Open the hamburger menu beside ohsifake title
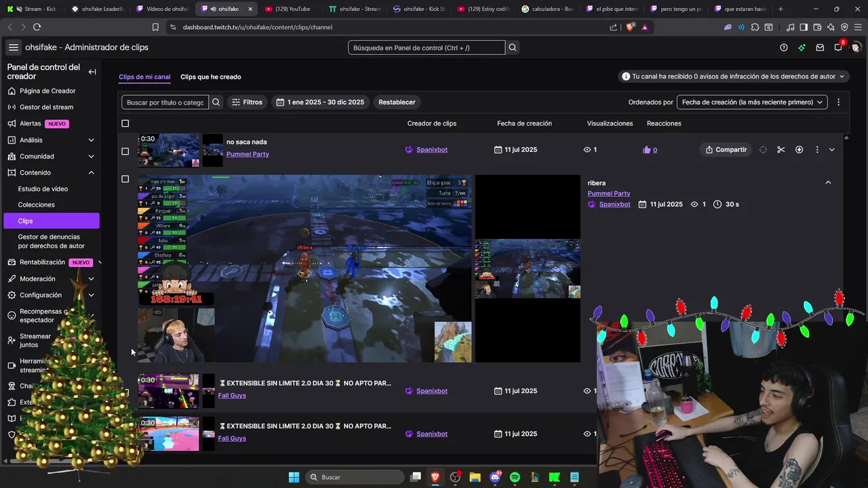The width and height of the screenshot is (868, 488). click(13, 47)
